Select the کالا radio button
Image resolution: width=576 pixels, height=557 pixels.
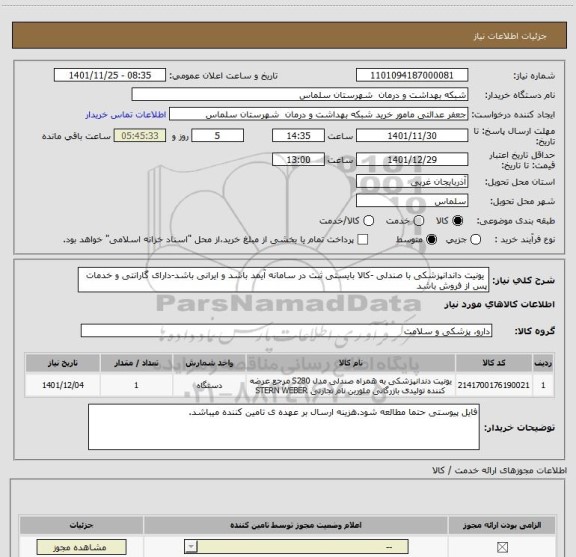pos(457,220)
